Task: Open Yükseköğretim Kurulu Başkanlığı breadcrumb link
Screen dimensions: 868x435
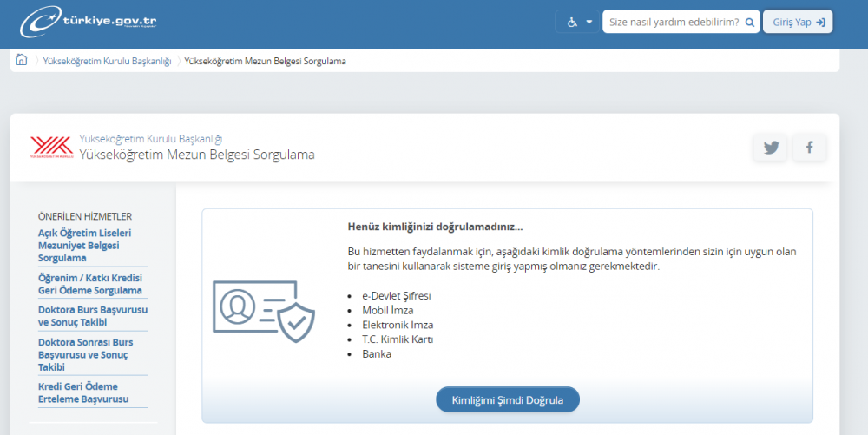Action: click(x=107, y=62)
